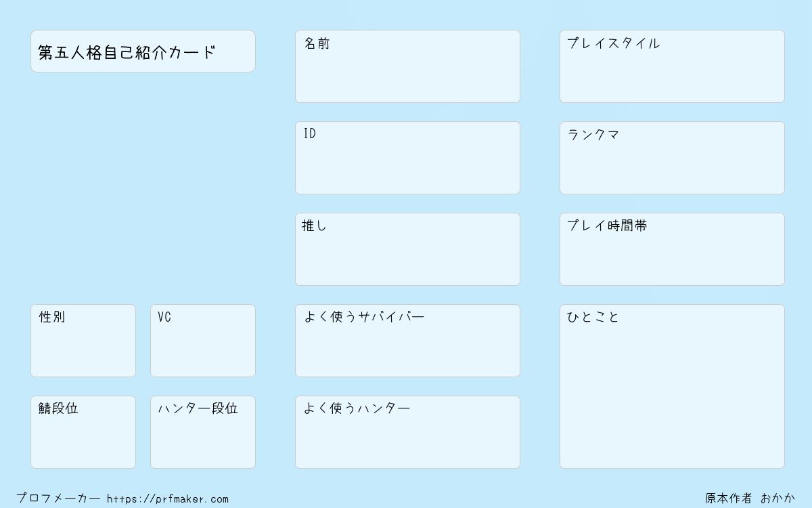Select the ID input box
The width and height of the screenshot is (812, 508).
point(407,158)
